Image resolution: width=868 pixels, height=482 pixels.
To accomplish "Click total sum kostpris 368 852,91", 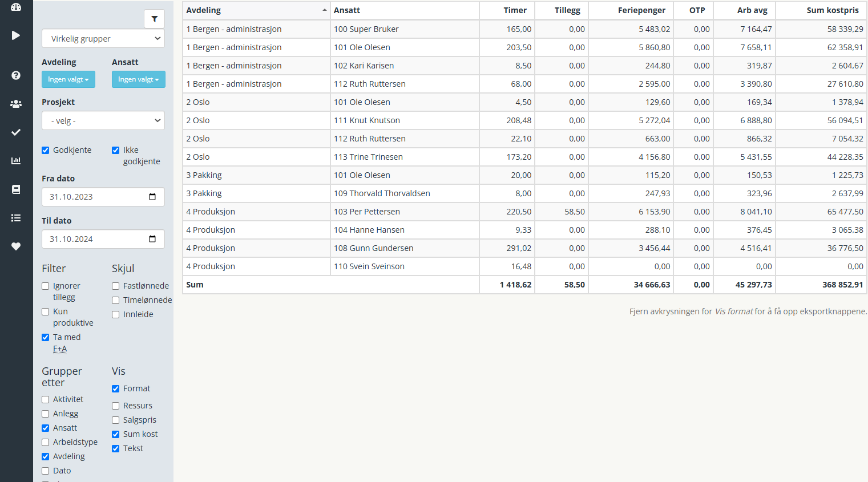I will click(x=842, y=285).
